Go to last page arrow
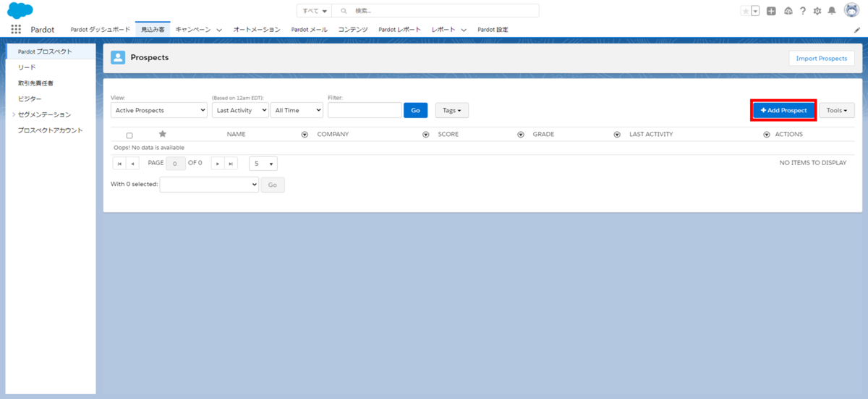 pos(231,164)
